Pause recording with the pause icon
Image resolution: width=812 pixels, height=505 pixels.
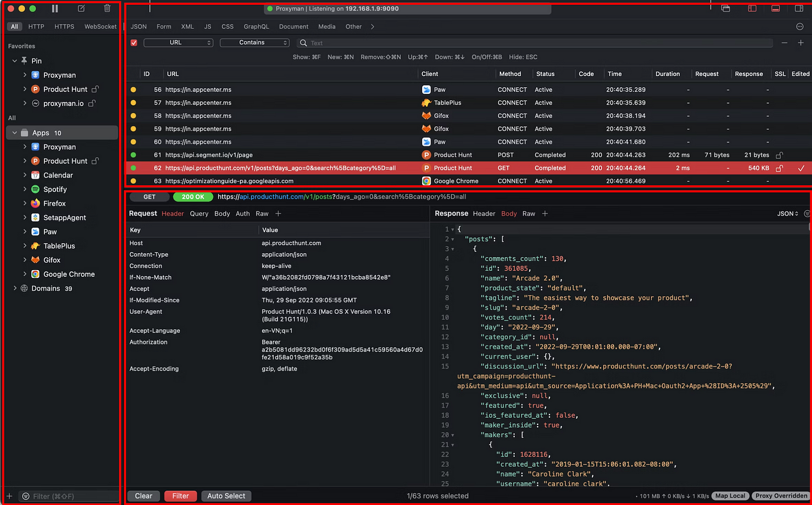click(55, 8)
